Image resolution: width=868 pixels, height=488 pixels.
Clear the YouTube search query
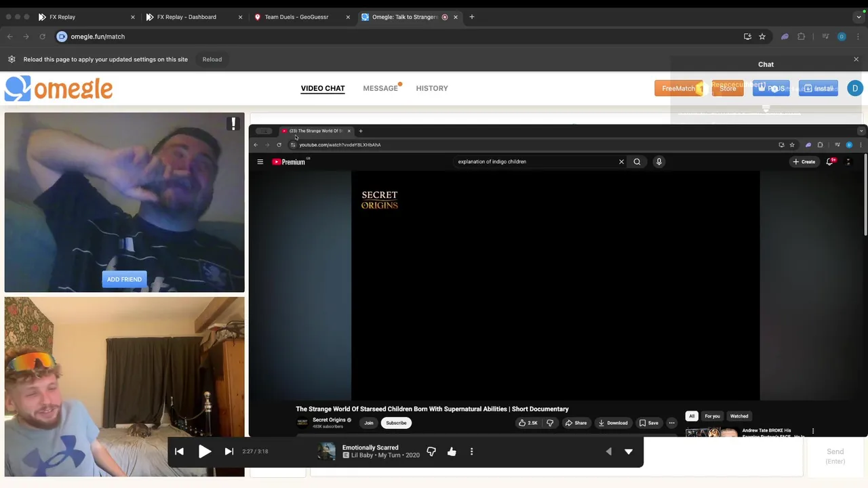621,162
